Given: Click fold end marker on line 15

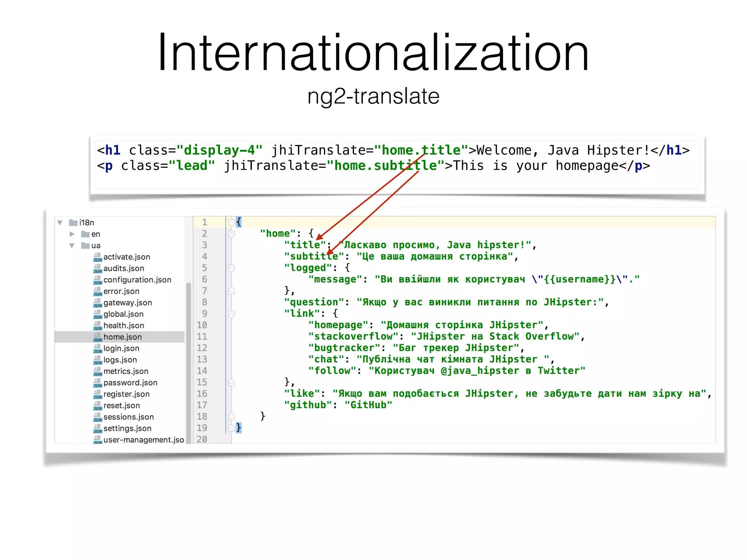Looking at the screenshot, I should pos(232,382).
